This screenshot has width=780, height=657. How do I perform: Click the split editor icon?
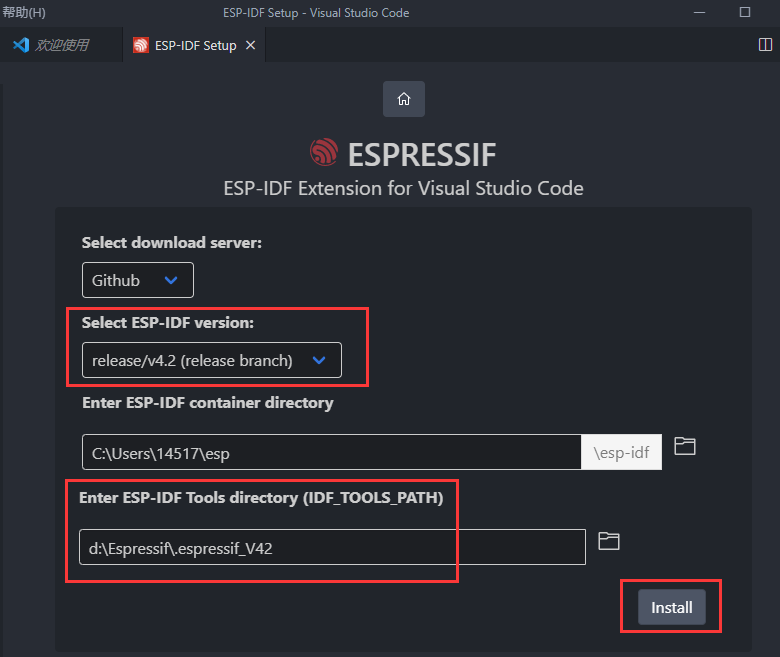click(765, 45)
